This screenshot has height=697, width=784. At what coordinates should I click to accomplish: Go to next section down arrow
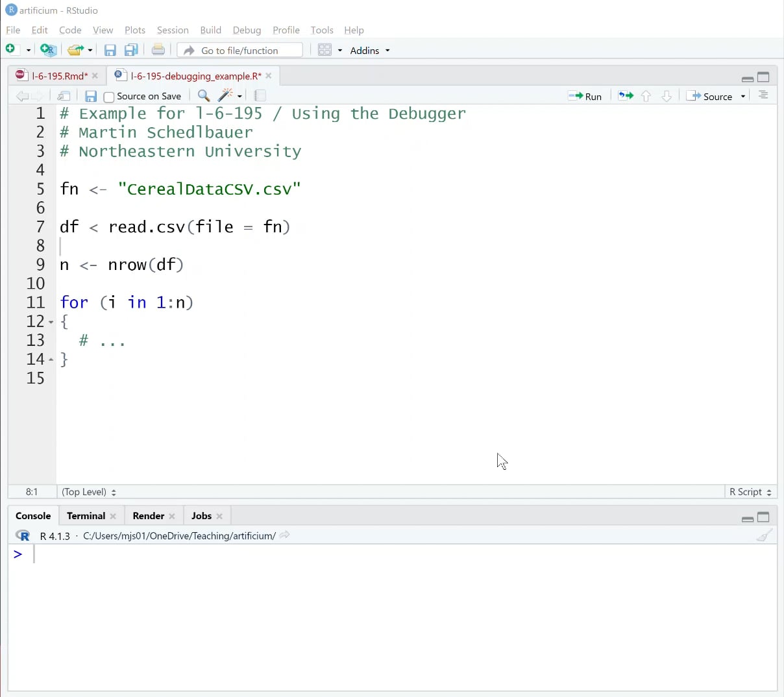[x=667, y=96]
